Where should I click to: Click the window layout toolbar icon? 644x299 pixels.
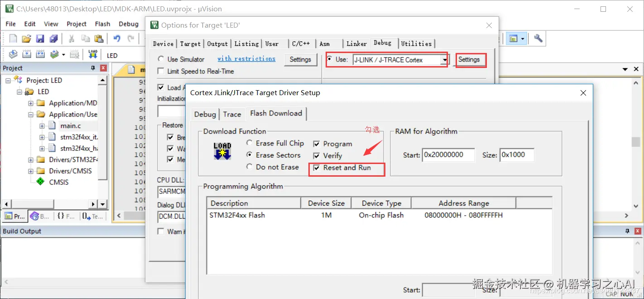(x=513, y=39)
